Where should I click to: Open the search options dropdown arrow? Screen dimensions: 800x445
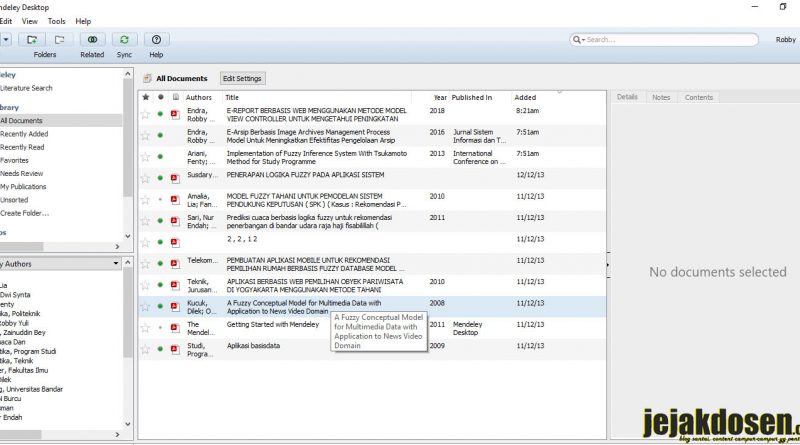coord(583,40)
